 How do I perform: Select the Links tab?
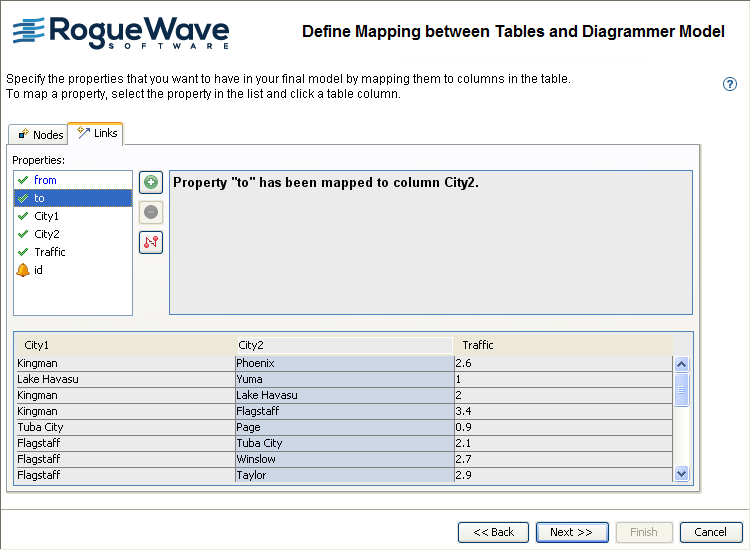[96, 134]
